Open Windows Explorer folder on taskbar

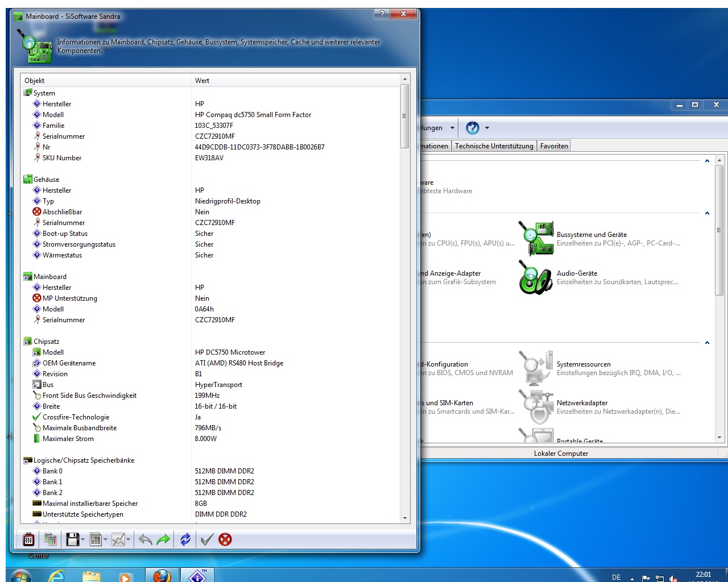tap(91, 575)
